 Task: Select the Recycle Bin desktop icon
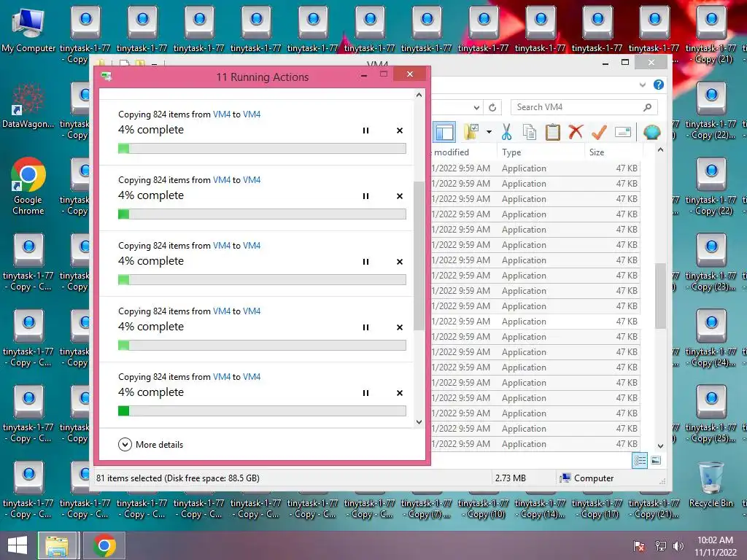(x=711, y=485)
